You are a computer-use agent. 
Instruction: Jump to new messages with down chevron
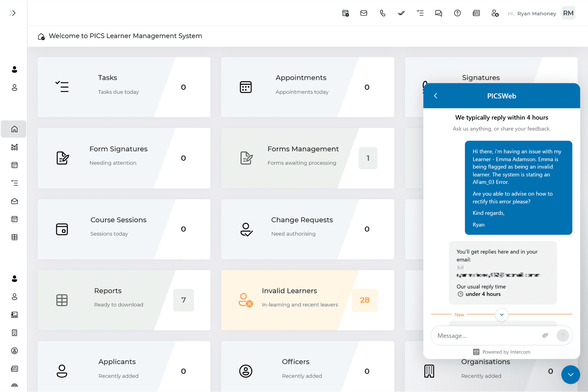tap(502, 314)
